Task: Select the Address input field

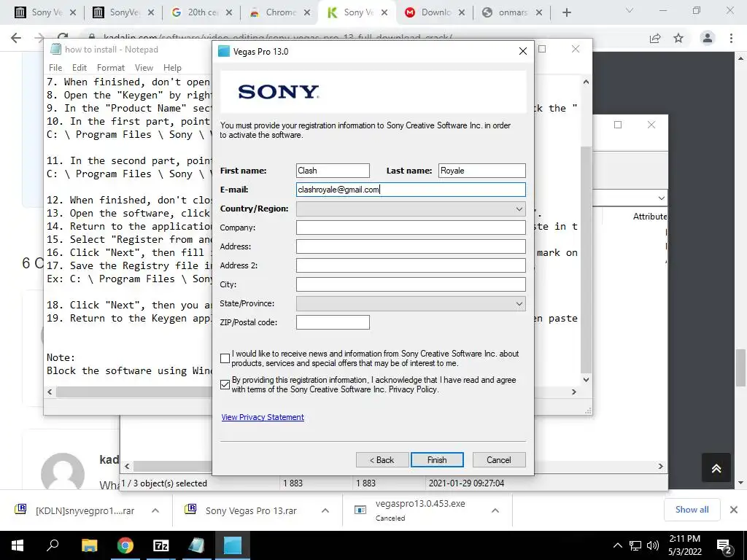Action: tap(411, 246)
